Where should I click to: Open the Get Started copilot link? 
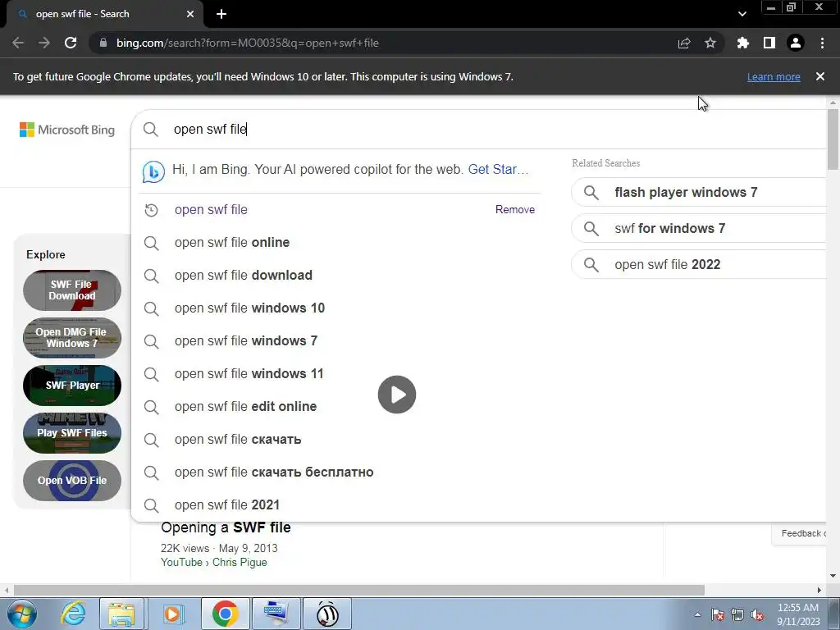[x=498, y=169]
